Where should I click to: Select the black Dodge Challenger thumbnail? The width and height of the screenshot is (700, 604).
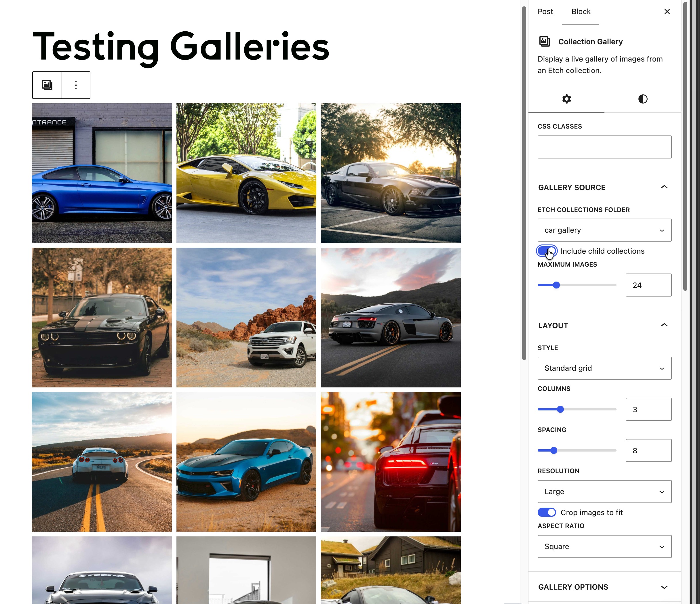tap(102, 318)
